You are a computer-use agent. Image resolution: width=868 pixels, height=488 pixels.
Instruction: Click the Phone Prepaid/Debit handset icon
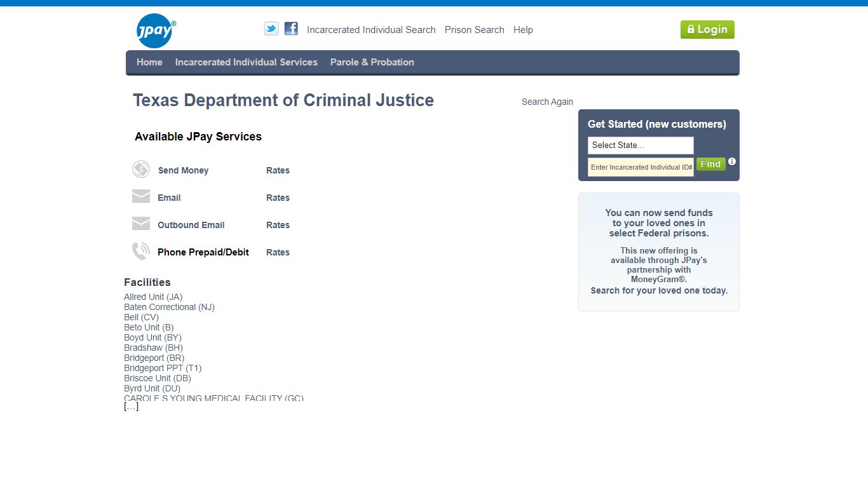click(141, 251)
